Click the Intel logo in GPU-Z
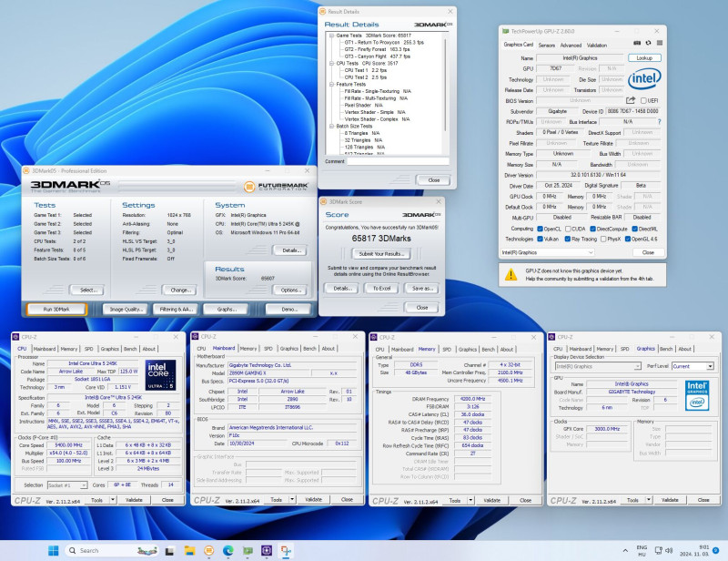Screen dimensions: 728x561 click(644, 79)
